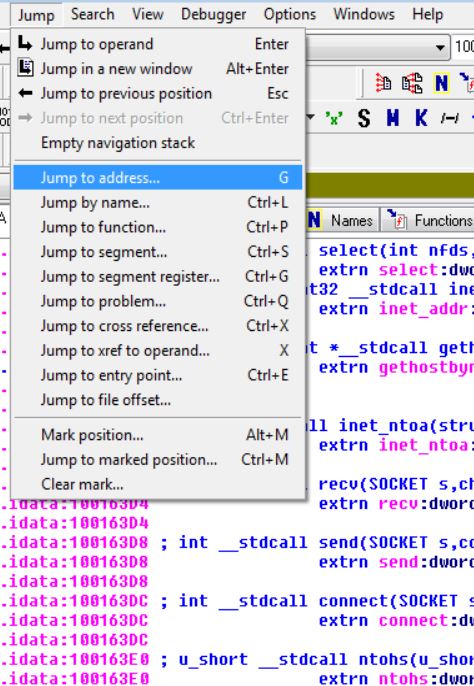Click the S strings toolbar icon
474x686 pixels.
point(364,118)
